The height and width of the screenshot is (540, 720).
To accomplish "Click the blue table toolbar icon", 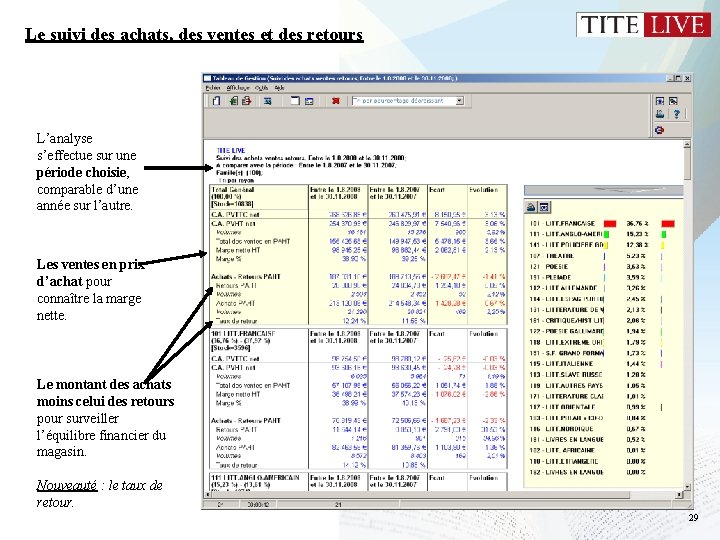I will coord(268,101).
